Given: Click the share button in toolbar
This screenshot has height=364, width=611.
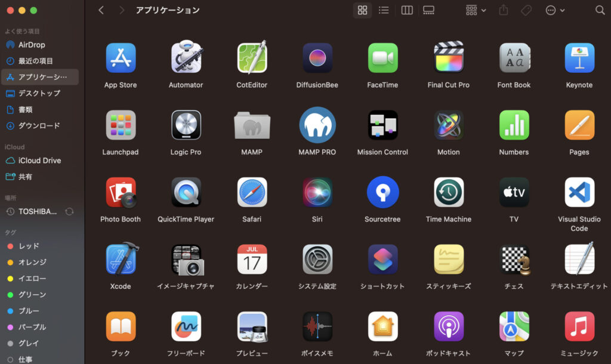Looking at the screenshot, I should pos(504,10).
